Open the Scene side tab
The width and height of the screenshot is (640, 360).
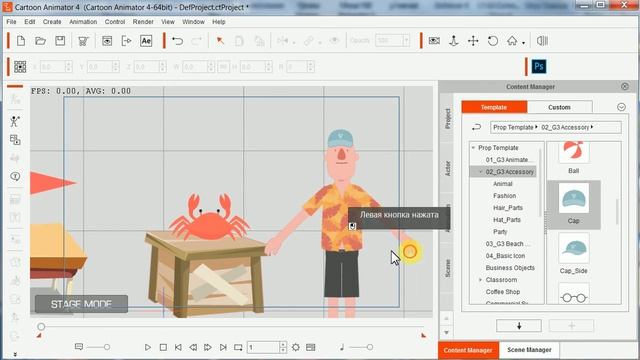click(x=447, y=268)
